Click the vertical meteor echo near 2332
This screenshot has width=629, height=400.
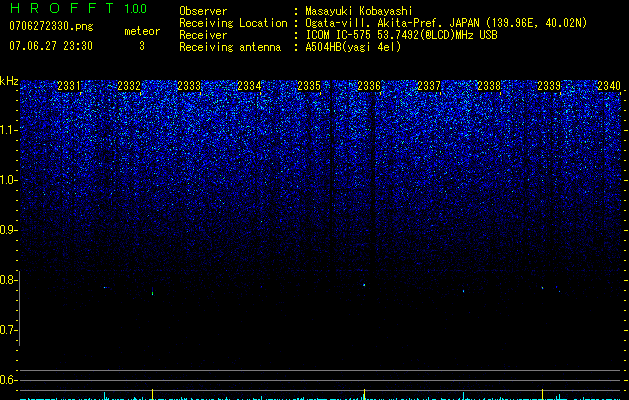[152, 292]
